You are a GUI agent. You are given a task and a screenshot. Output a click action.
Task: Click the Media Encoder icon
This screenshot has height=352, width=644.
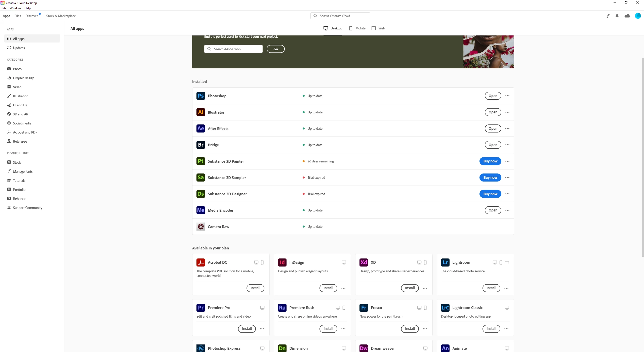tap(200, 210)
